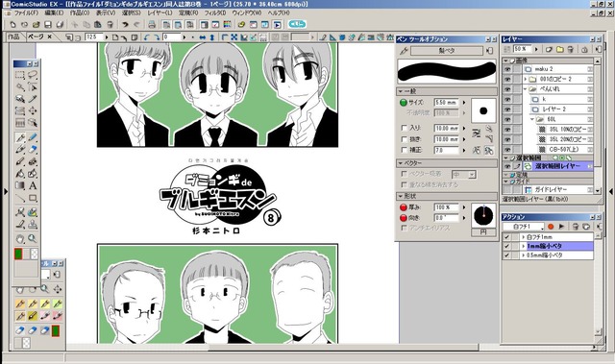This screenshot has height=364, width=615.
Task: Switch to the 作品 tab
Action: [x=13, y=36]
